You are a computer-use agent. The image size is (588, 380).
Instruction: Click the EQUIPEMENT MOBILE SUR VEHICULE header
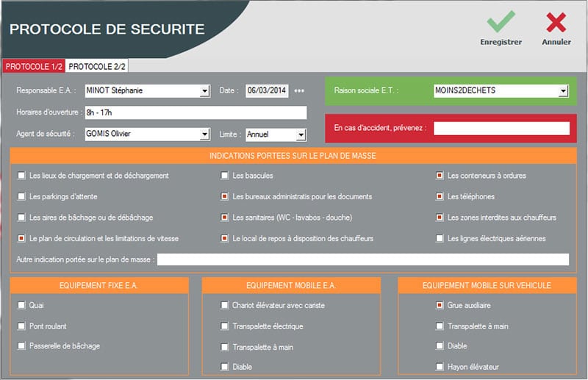point(487,286)
